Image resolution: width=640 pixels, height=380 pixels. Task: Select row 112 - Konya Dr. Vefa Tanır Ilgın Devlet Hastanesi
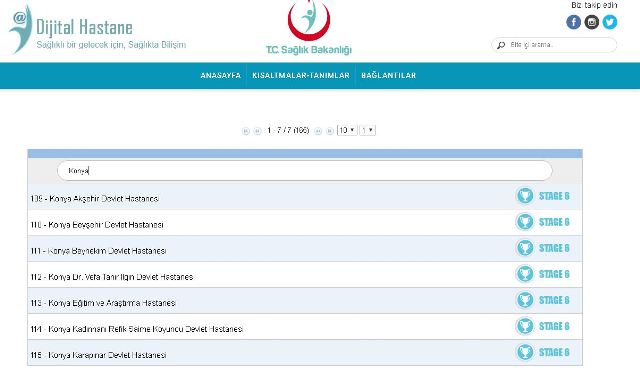click(x=304, y=275)
